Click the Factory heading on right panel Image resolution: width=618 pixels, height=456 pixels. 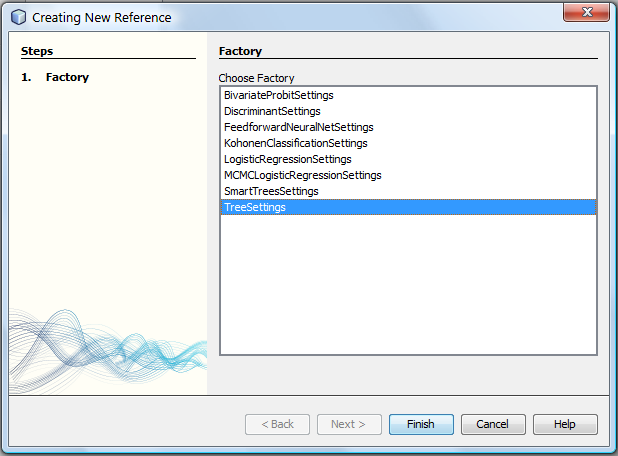coord(240,51)
